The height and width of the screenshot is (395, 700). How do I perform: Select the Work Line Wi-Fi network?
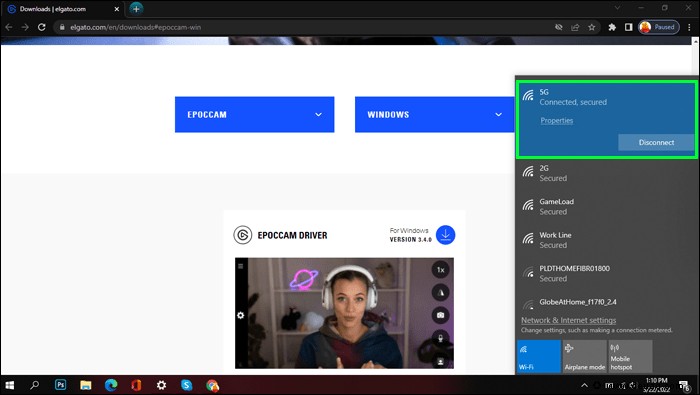pyautogui.click(x=607, y=240)
